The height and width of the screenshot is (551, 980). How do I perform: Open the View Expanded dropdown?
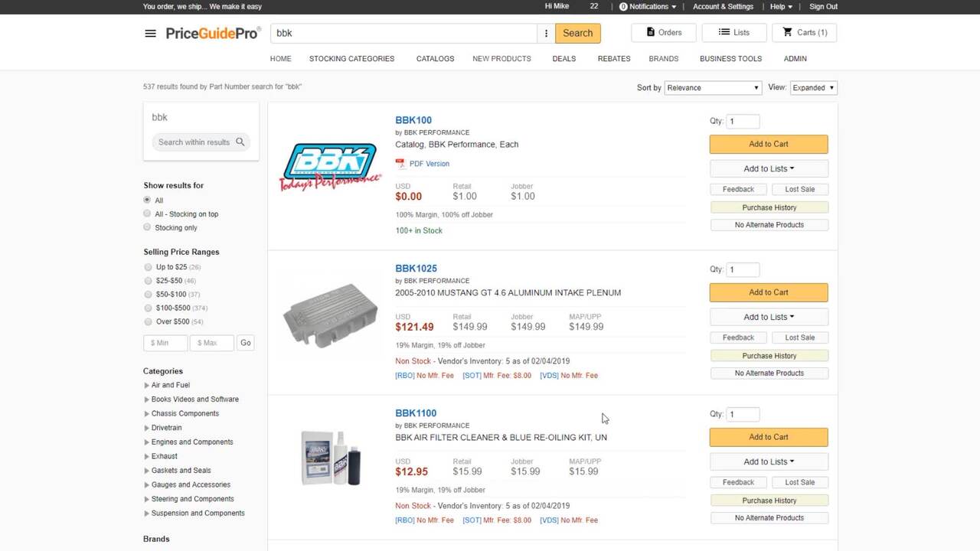813,88
